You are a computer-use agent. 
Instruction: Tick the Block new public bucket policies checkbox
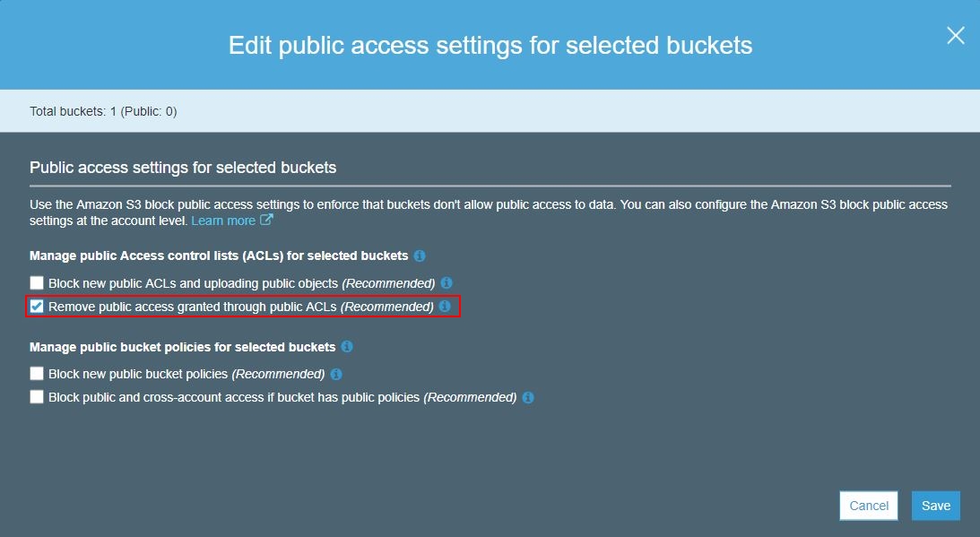(x=37, y=374)
